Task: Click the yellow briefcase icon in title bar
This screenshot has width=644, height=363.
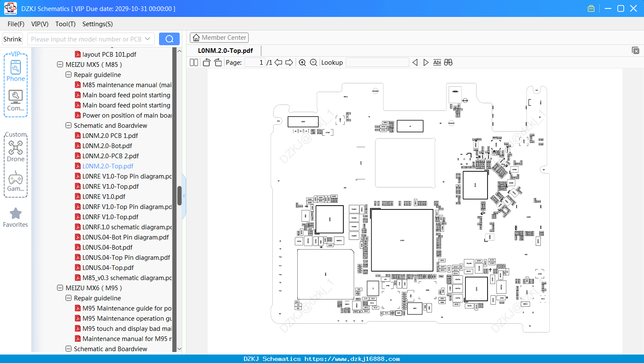Action: point(591,8)
